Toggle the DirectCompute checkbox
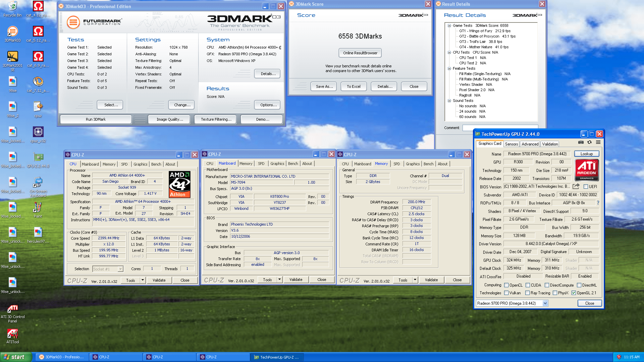This screenshot has height=362, width=644. click(547, 285)
